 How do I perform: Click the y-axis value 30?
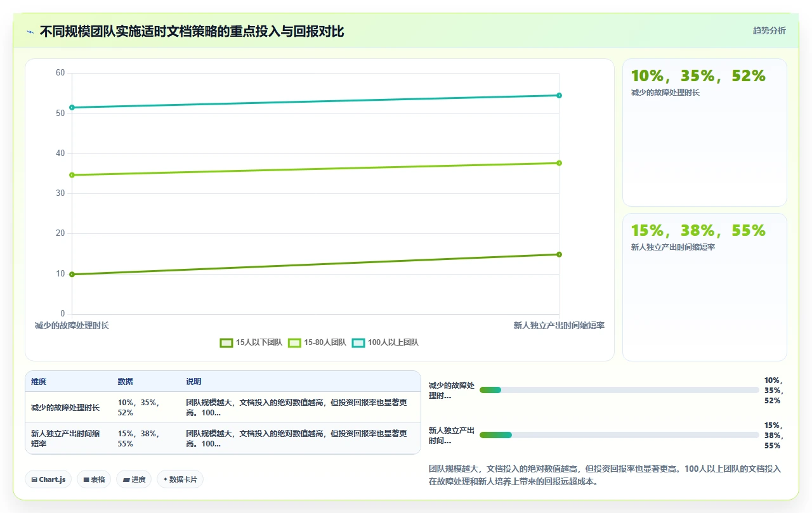(60, 193)
